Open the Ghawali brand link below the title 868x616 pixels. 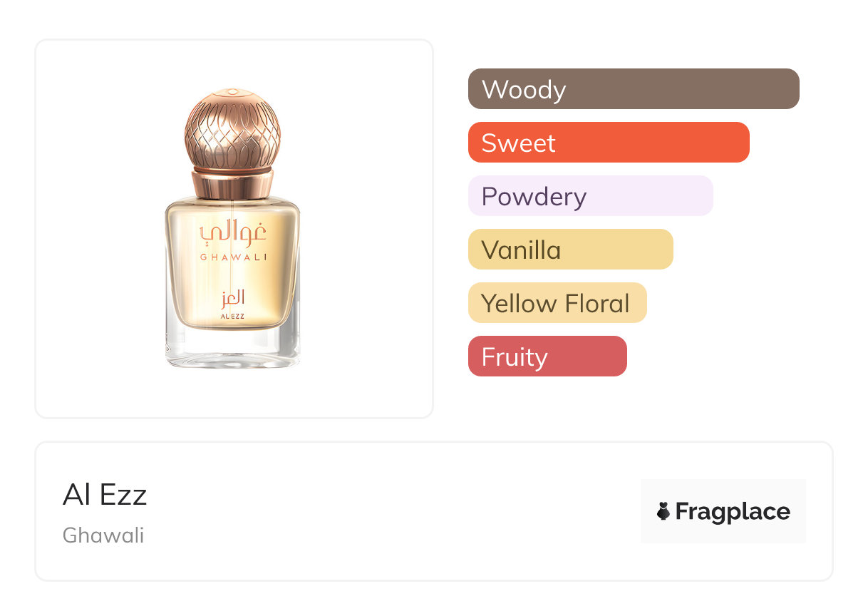tap(103, 535)
